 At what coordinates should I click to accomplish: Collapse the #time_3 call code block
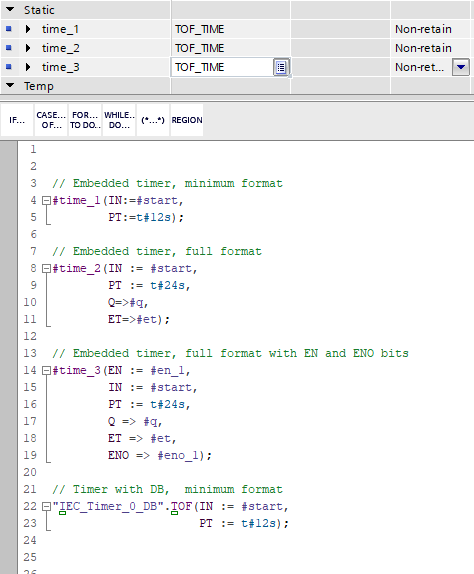pyautogui.click(x=46, y=370)
